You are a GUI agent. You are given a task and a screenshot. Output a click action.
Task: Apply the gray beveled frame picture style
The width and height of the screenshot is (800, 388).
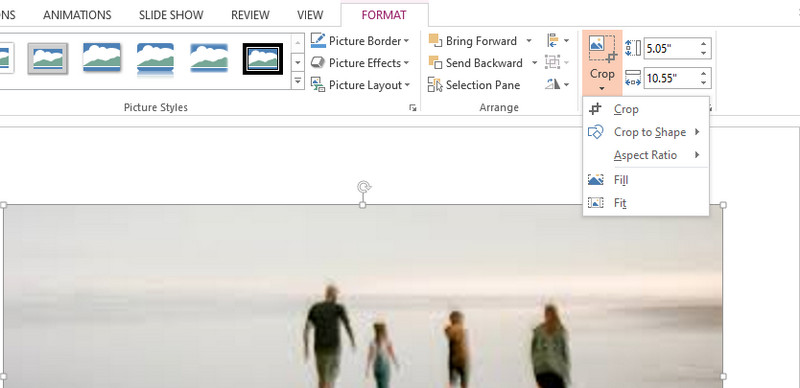[48, 59]
